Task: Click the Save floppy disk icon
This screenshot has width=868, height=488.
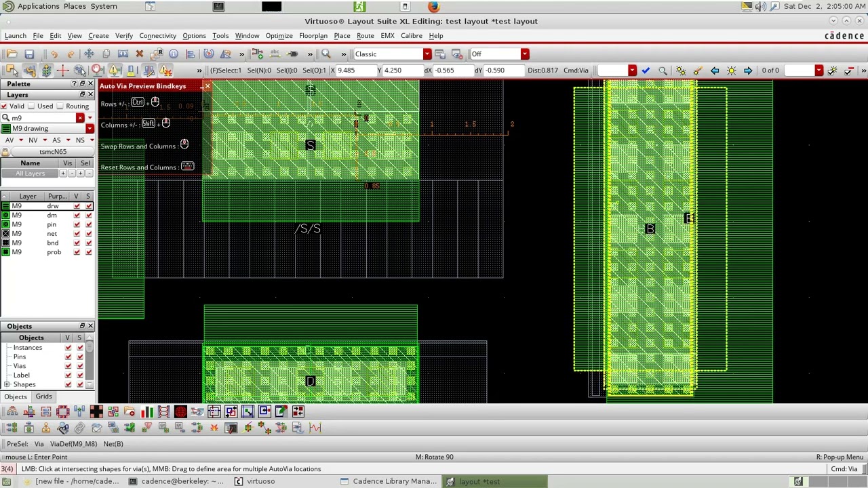Action: [x=29, y=54]
